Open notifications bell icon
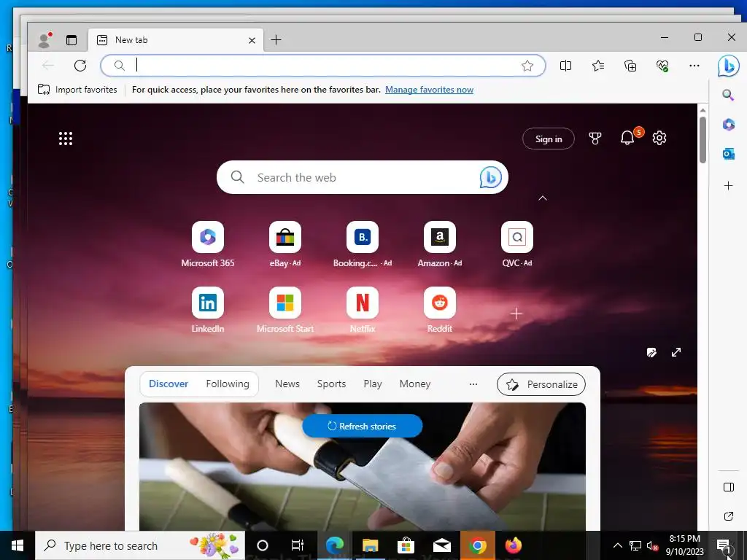Image resolution: width=747 pixels, height=560 pixels. 627,138
